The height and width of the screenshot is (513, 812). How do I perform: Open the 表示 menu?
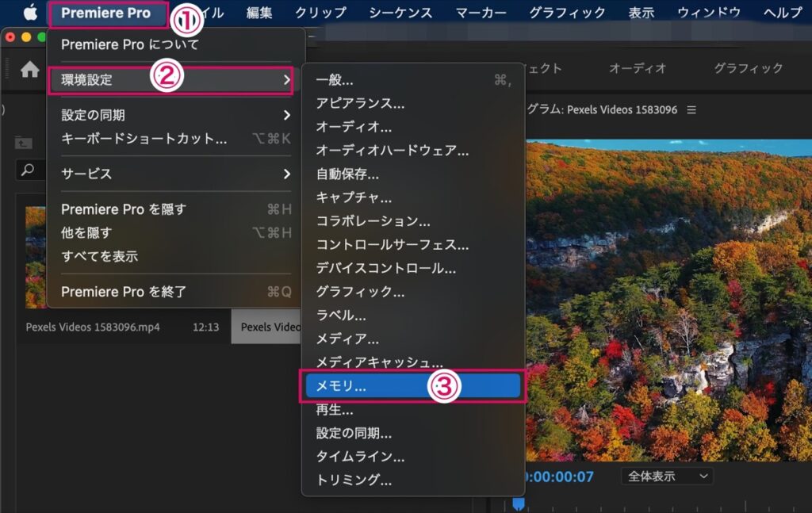pyautogui.click(x=641, y=13)
